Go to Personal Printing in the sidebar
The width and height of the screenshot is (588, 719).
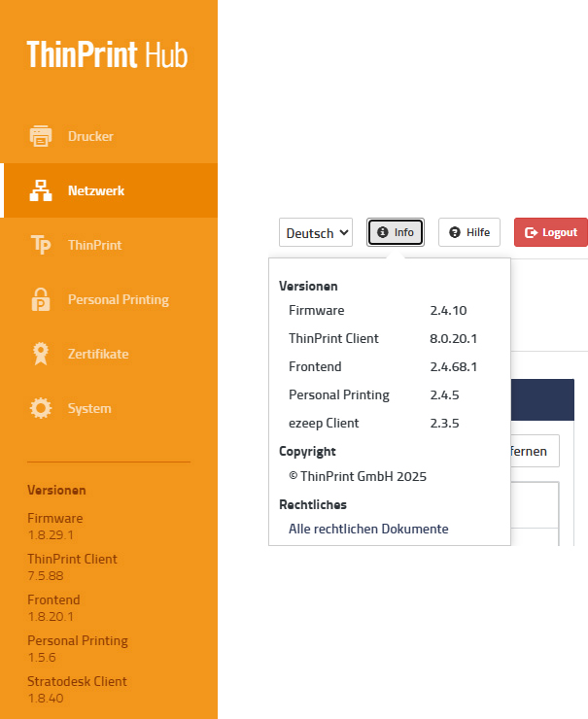[x=109, y=299]
